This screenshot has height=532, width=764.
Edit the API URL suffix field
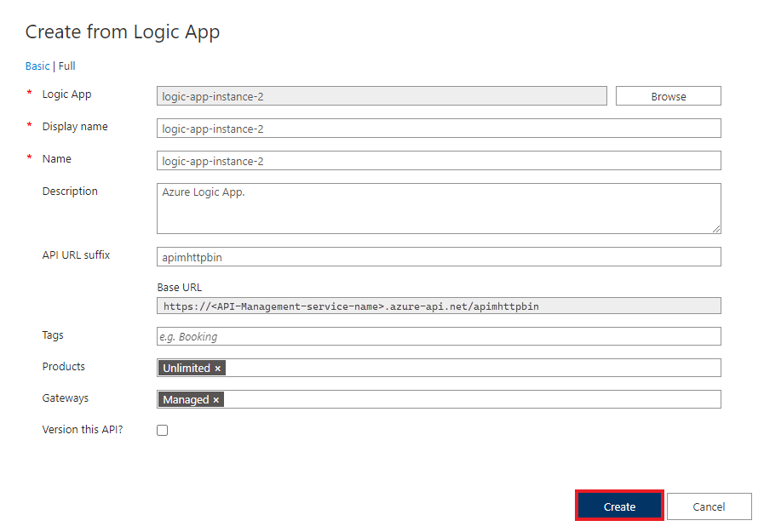[438, 255]
